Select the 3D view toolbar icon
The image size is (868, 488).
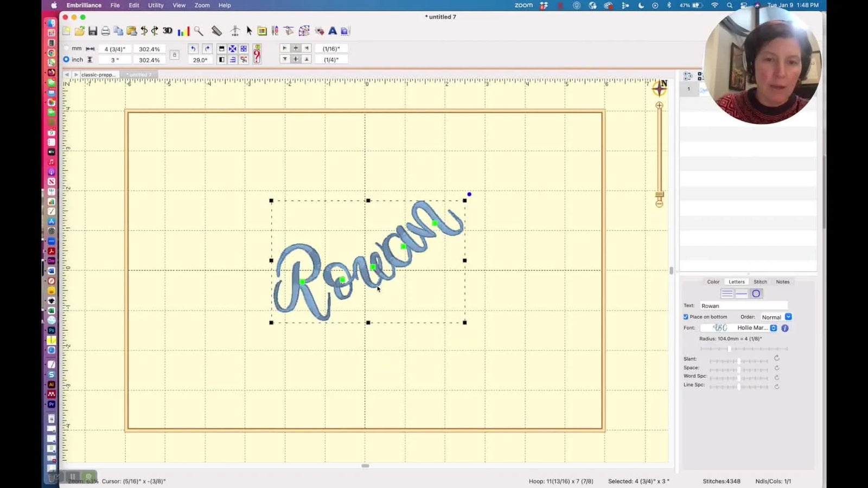click(167, 31)
